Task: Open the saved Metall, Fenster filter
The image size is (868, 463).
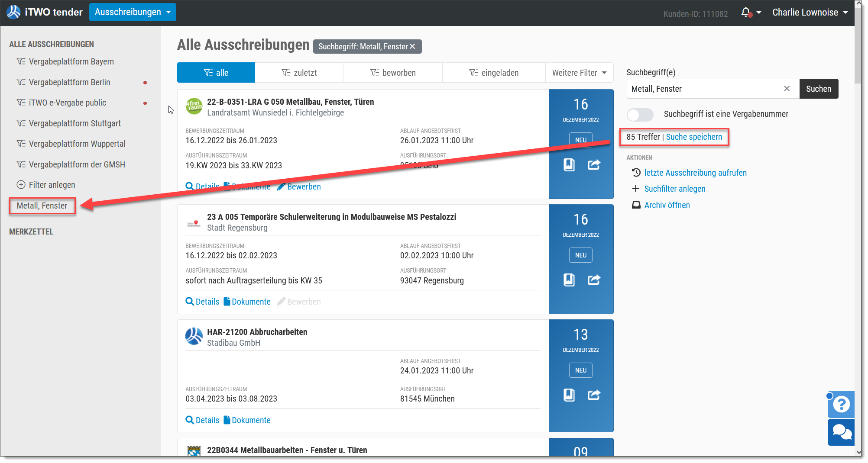Action: point(42,206)
